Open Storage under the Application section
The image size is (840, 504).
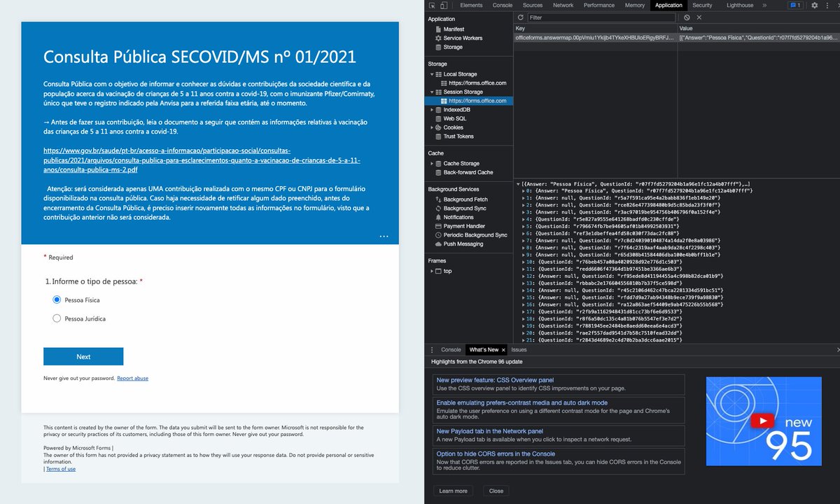453,48
